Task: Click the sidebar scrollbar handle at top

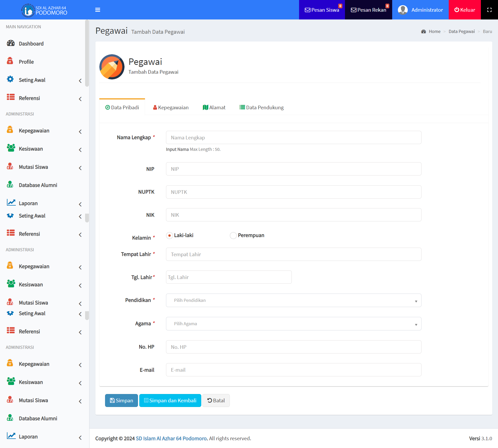Action: click(87, 53)
